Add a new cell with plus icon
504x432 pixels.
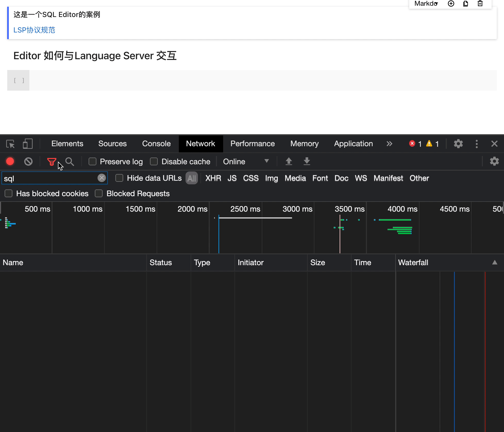(x=451, y=4)
